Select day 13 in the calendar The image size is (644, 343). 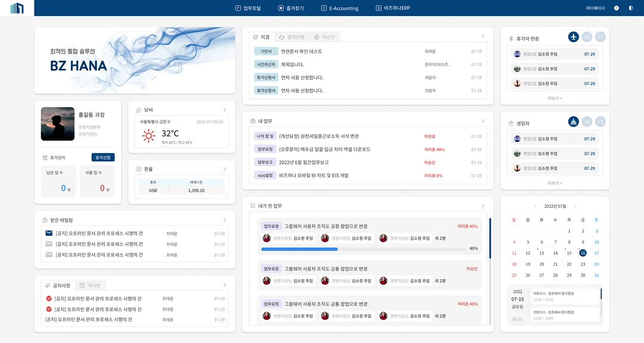[x=541, y=253]
